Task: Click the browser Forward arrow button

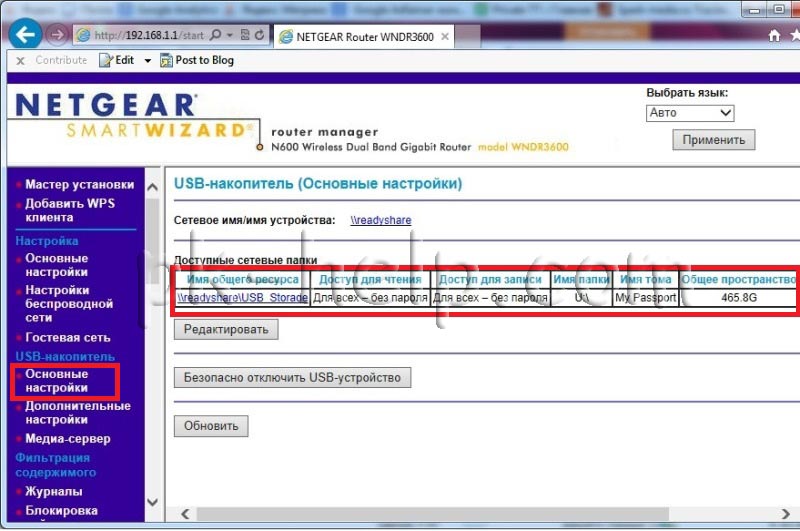Action: 57,35
